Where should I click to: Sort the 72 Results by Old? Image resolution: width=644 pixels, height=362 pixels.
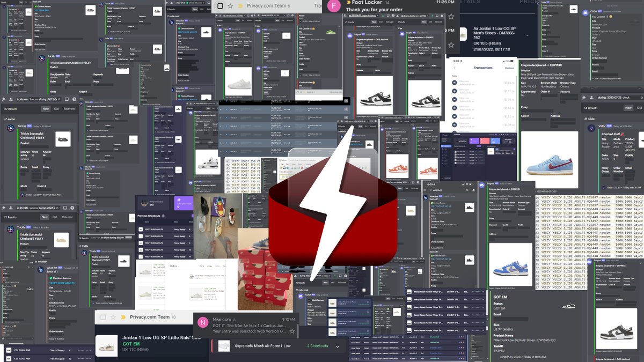pyautogui.click(x=55, y=217)
